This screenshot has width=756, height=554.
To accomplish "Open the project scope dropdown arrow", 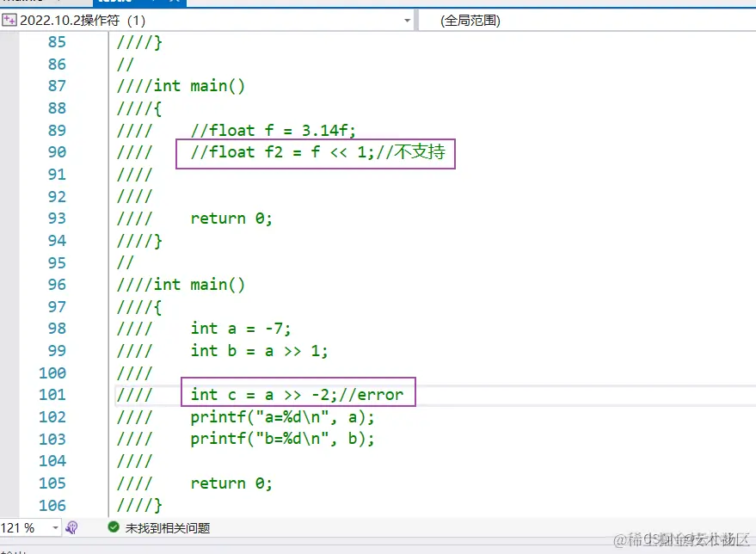I will (407, 21).
